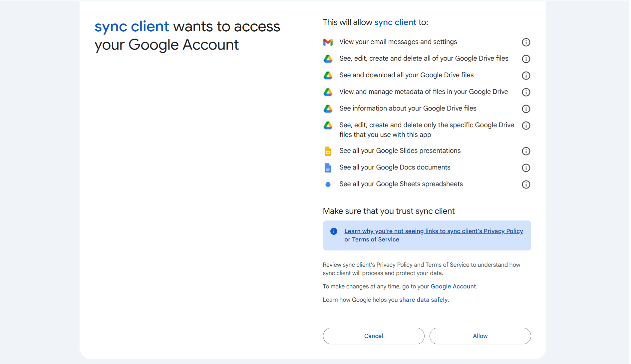Viewport: 631px width, 364px height.
Task: Open info for email messages and settings permission
Action: [526, 42]
